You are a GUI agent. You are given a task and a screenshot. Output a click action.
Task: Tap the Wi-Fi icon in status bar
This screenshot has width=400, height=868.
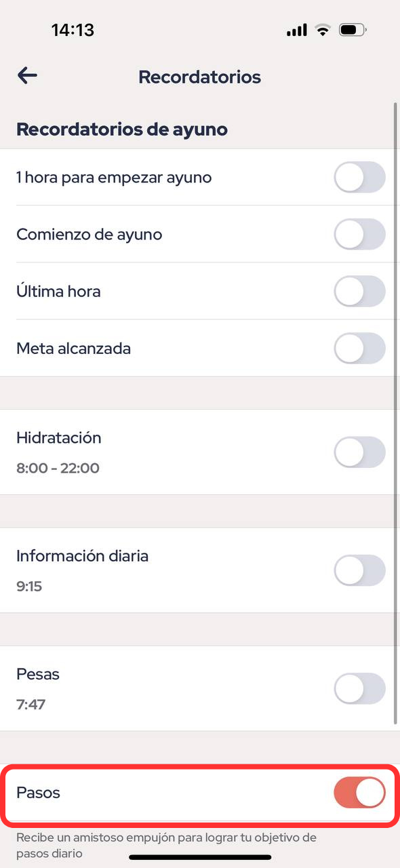click(322, 30)
